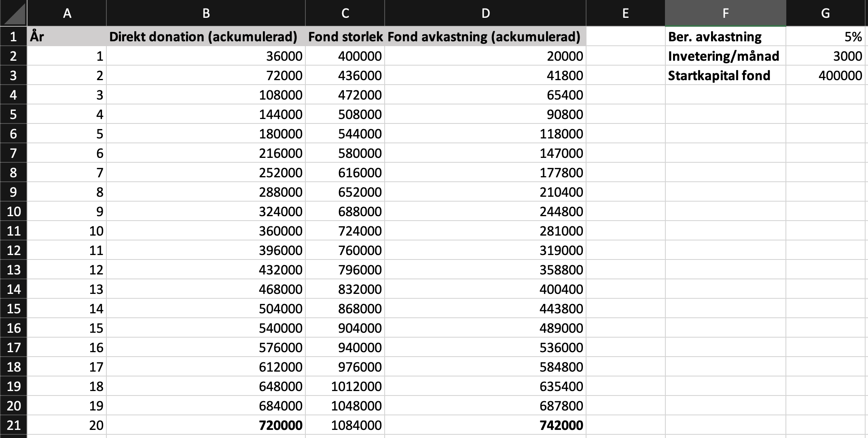This screenshot has width=868, height=438.
Task: Select column G header
Action: click(x=826, y=13)
